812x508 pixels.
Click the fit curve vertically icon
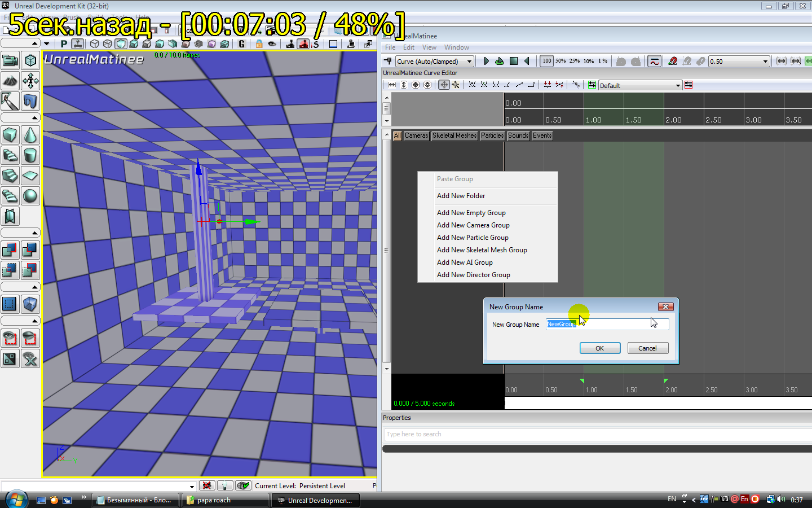point(404,85)
